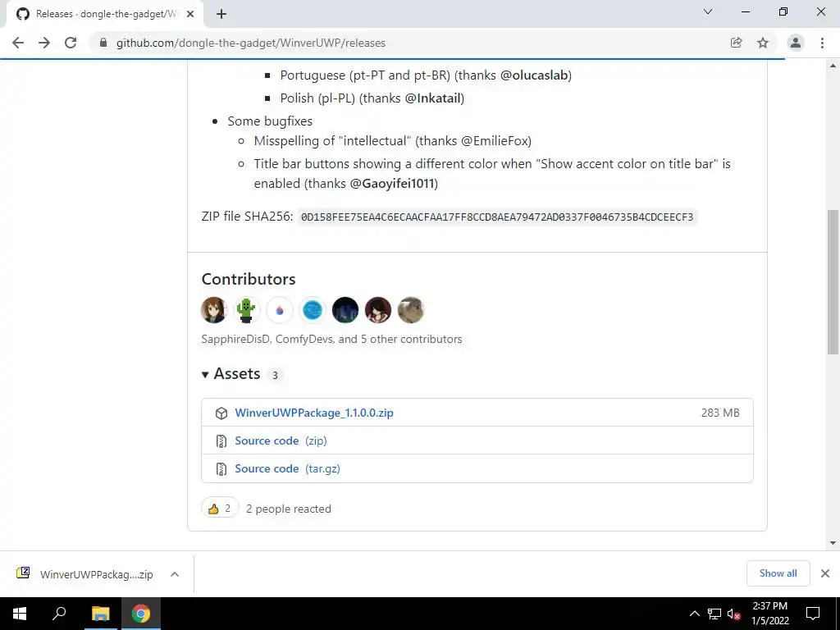Download WinverUWPPackage_1.1.0.0.zip

314,413
